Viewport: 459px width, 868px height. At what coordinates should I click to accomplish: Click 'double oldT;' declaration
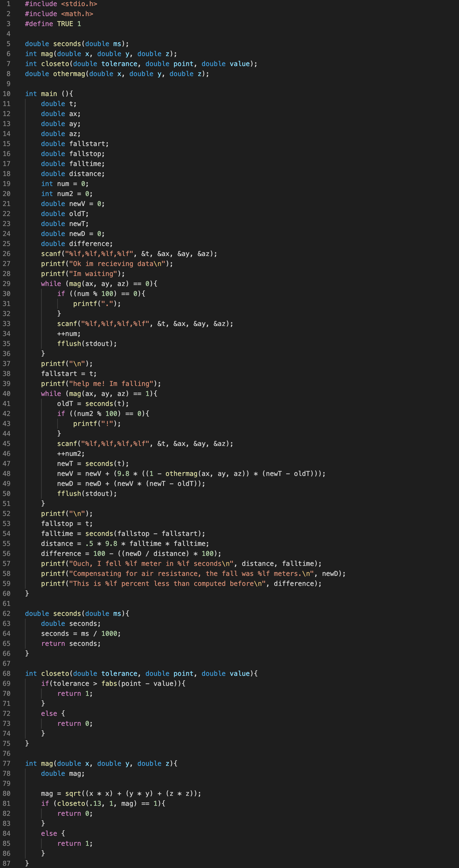coord(65,214)
